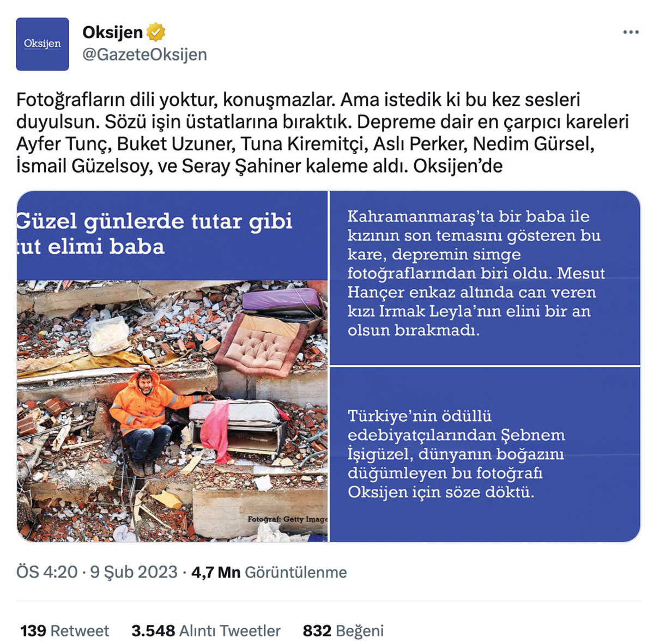The height and width of the screenshot is (644, 654).
Task: Click the headline 'Güzel günlerde tutar gibi'
Action: tap(154, 221)
